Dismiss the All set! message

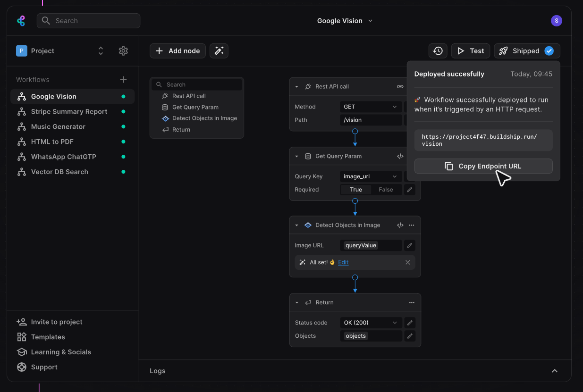[408, 262]
